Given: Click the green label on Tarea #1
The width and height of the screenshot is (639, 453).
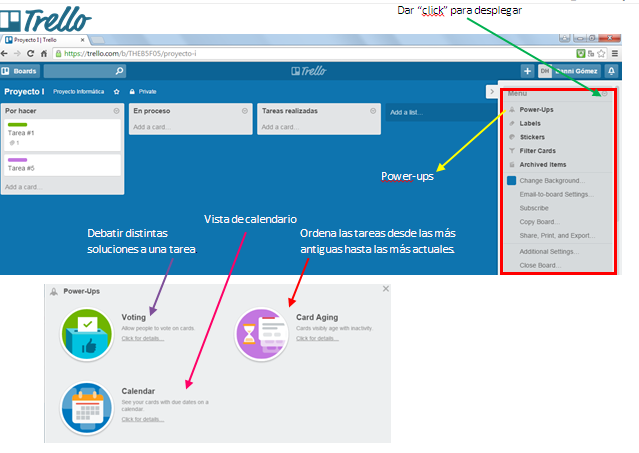Looking at the screenshot, I should [18, 125].
